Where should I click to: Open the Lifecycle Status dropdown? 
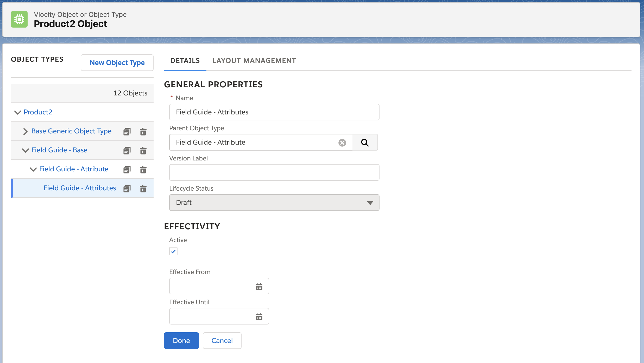click(274, 203)
